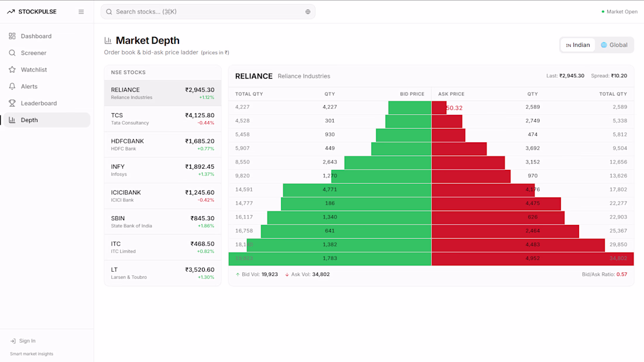Open the Leaderboard page
The height and width of the screenshot is (362, 644).
point(47,103)
